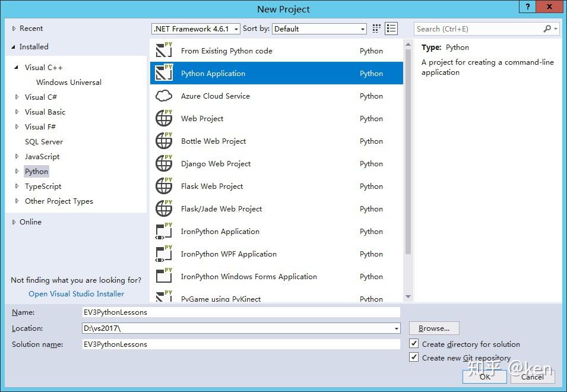Viewport: 567px width, 392px height.
Task: Select "Azure Cloud Service" template name
Action: click(x=215, y=96)
